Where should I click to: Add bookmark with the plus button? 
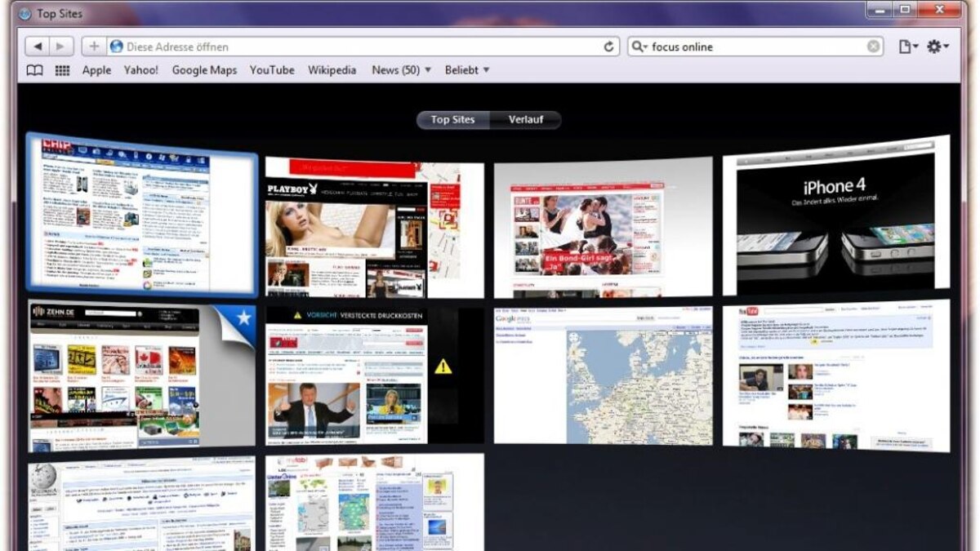click(x=95, y=47)
